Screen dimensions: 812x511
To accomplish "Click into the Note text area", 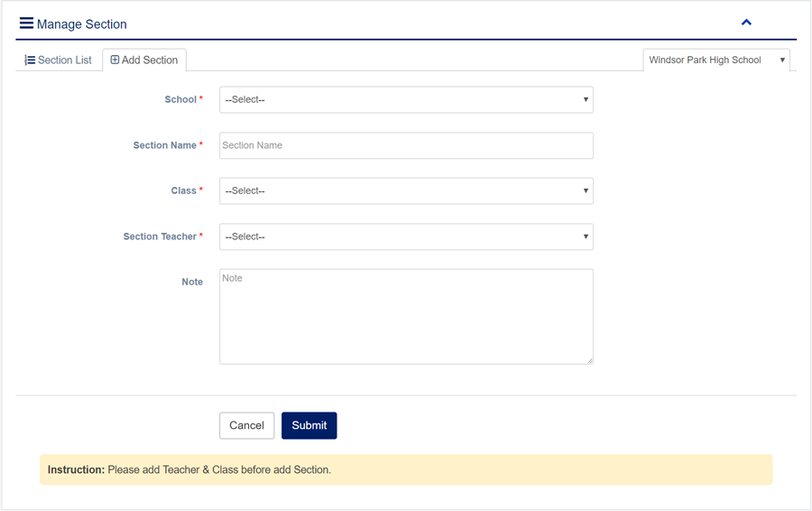I will pyautogui.click(x=406, y=316).
